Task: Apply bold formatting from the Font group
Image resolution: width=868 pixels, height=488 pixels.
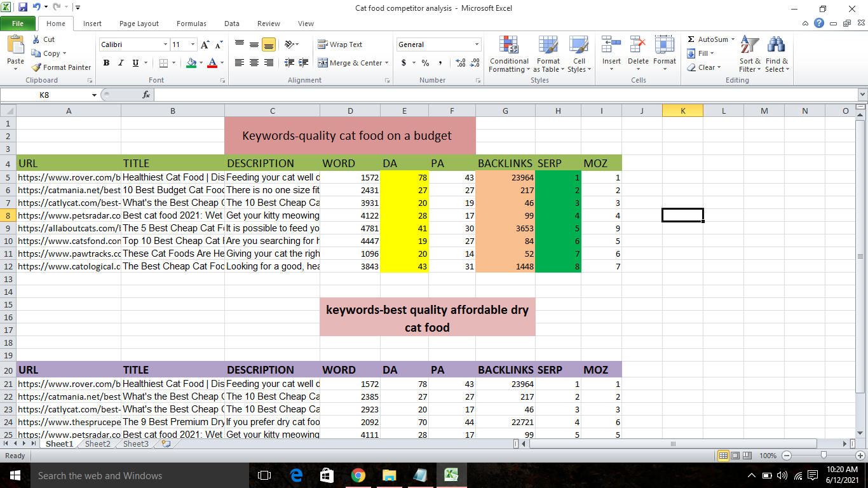Action: point(106,63)
